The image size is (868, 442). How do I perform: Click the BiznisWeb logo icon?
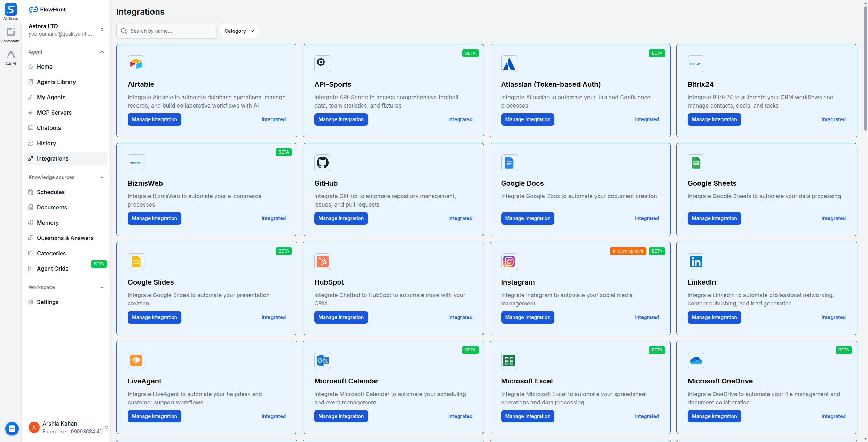click(x=136, y=163)
